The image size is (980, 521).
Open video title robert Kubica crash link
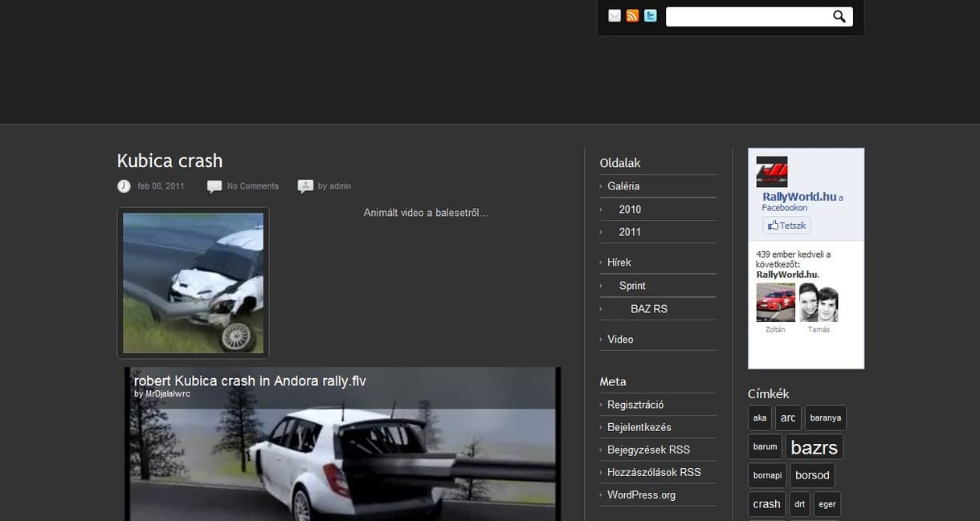click(x=250, y=381)
